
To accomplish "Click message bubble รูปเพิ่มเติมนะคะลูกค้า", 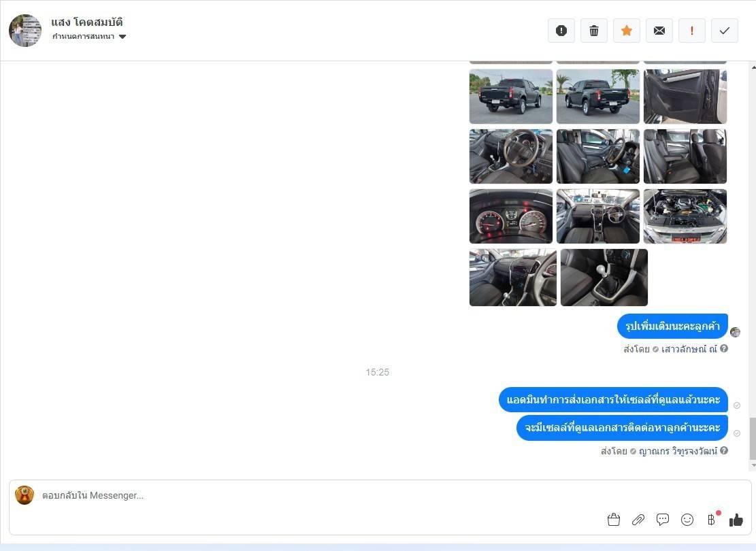I will point(672,327).
